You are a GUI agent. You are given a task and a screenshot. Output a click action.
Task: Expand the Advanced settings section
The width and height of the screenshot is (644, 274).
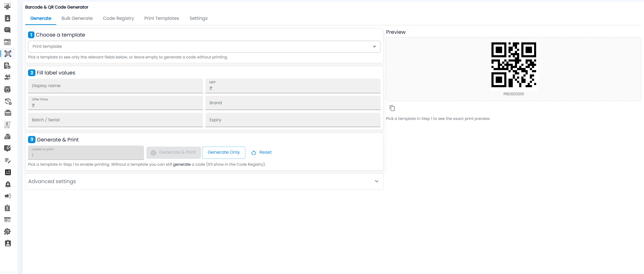[x=204, y=181]
